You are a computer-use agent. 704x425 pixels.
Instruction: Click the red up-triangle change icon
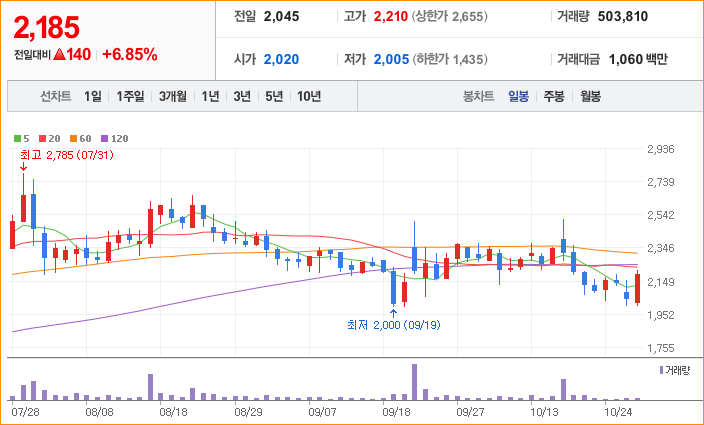pyautogui.click(x=60, y=55)
